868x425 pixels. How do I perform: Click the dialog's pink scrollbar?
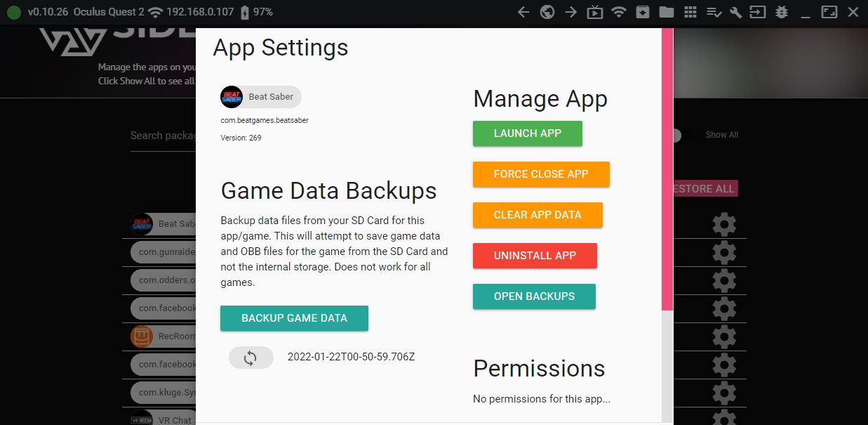[667, 169]
